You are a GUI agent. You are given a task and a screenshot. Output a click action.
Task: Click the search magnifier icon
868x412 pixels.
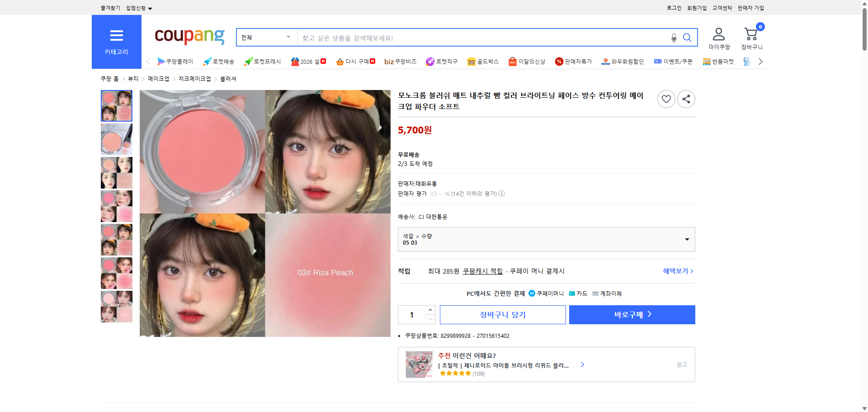(x=687, y=38)
